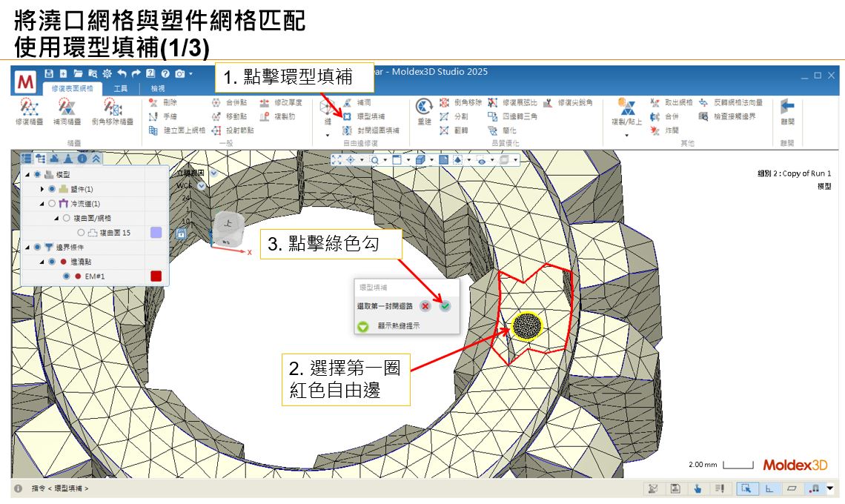Open the 複製/貼上 dropdown arrow

click(626, 135)
